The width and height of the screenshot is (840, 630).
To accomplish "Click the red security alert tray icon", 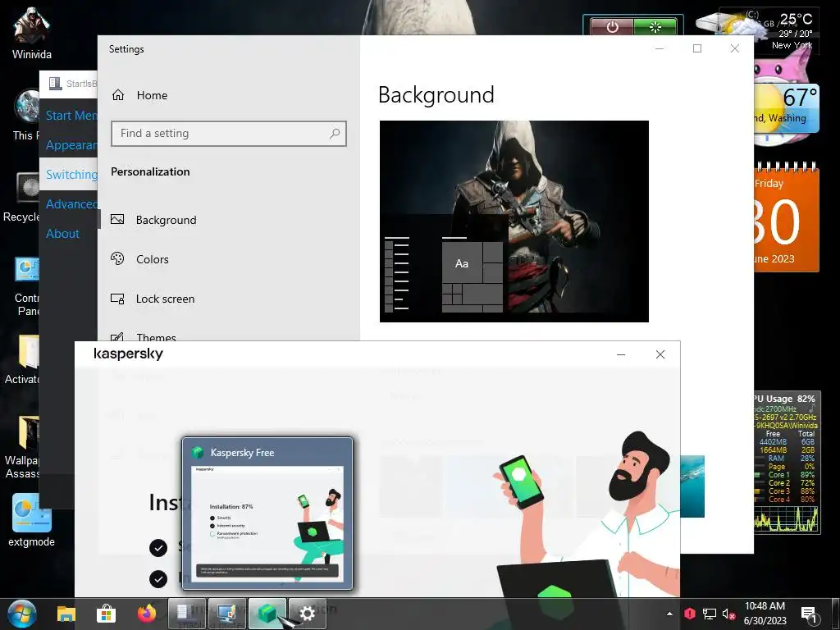I will (689, 614).
